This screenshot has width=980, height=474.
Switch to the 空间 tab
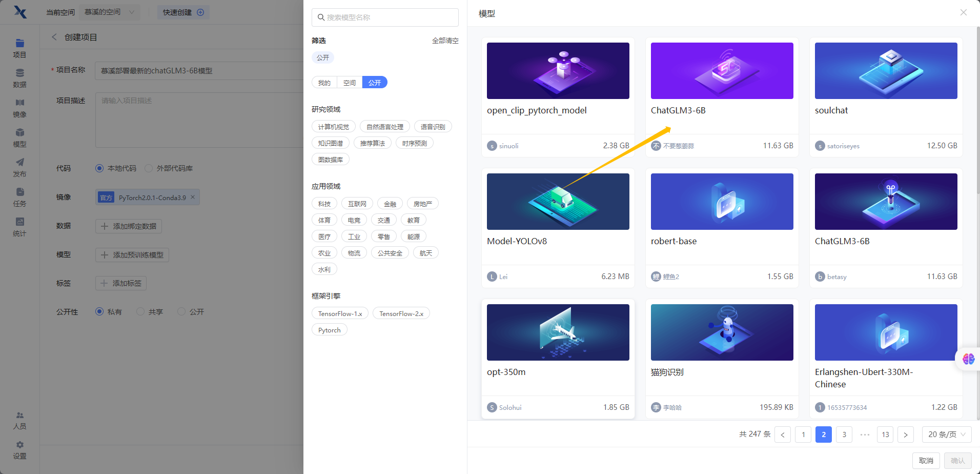[x=350, y=82]
